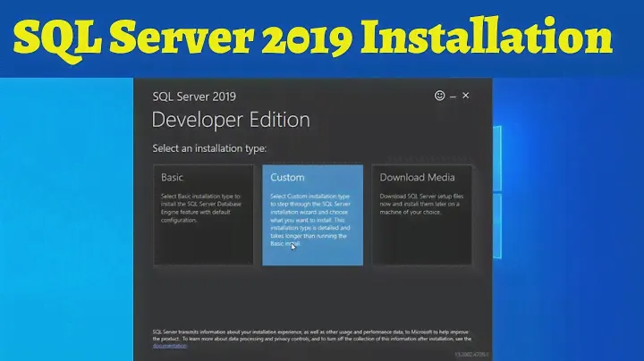
Task: Click the "Developer Edition" heading
Action: tap(231, 120)
